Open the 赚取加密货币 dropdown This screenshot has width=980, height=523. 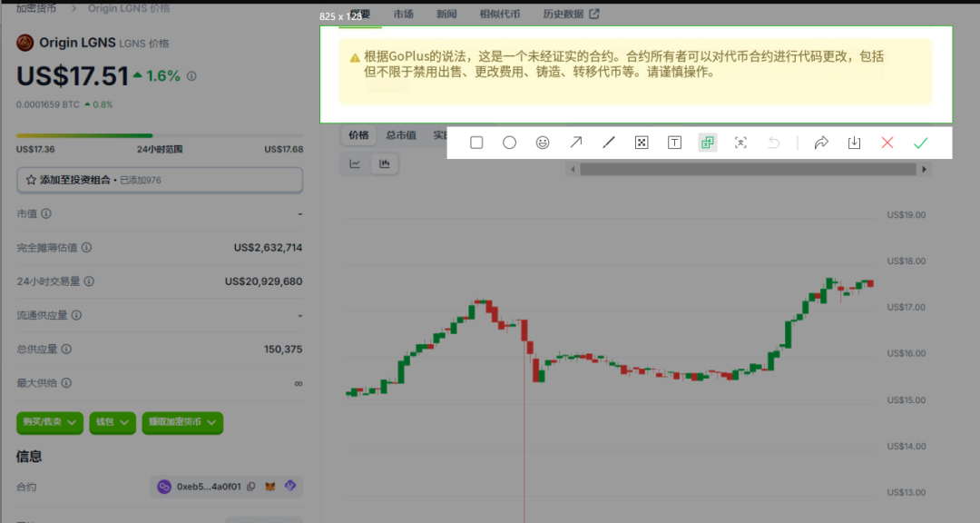click(x=181, y=423)
